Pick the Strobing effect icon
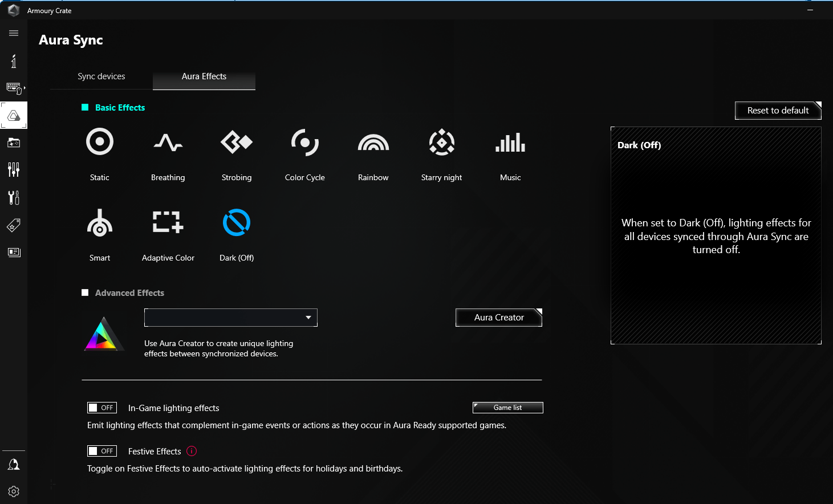 (x=237, y=142)
